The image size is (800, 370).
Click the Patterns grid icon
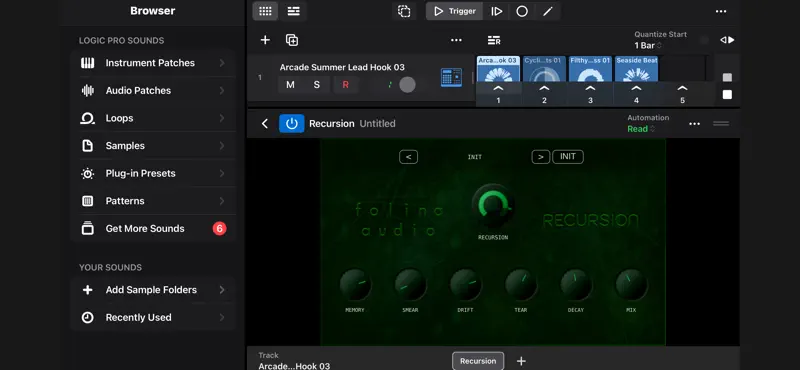tap(88, 201)
